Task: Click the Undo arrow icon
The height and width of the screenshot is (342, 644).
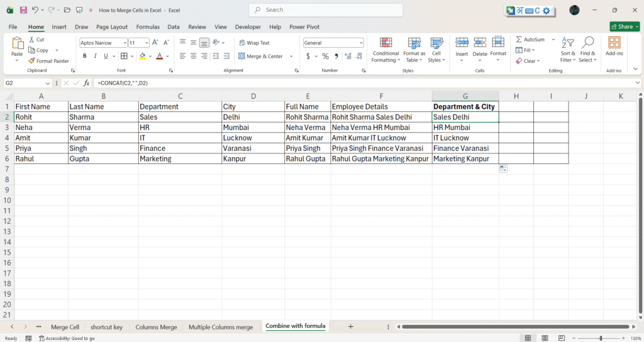Action: tap(35, 10)
